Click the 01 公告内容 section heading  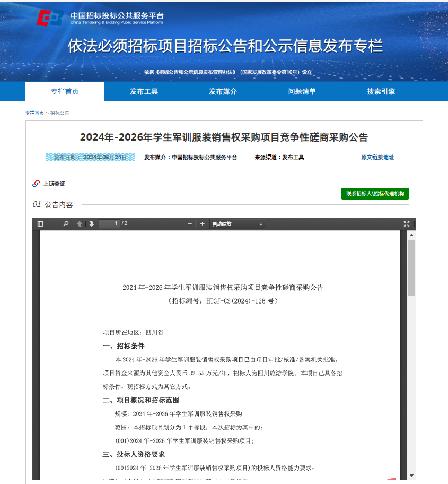(52, 204)
